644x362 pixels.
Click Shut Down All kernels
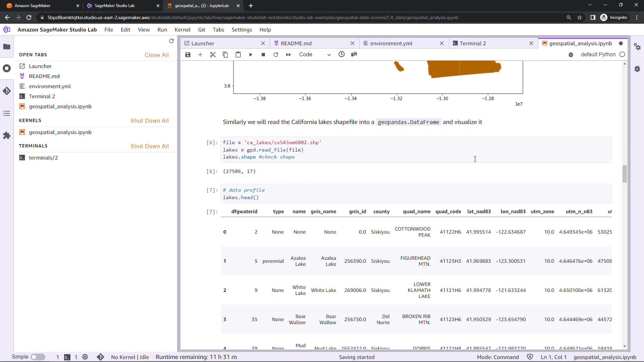coord(150,121)
